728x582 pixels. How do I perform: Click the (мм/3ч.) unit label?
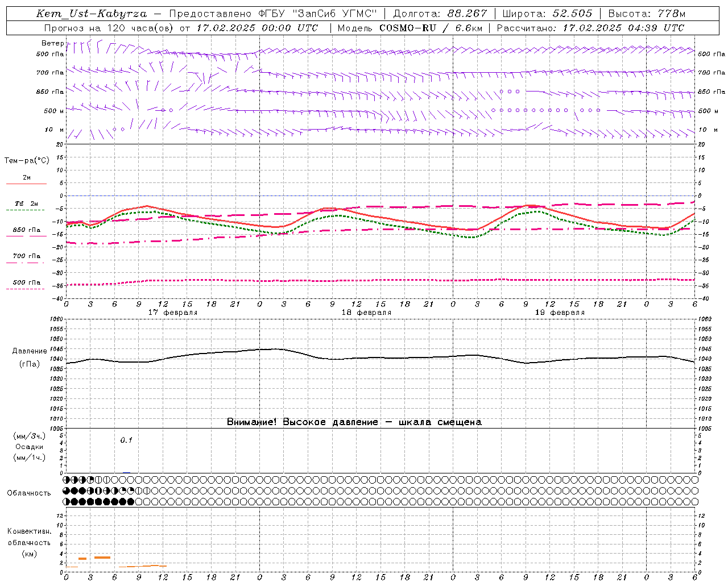tap(30, 436)
